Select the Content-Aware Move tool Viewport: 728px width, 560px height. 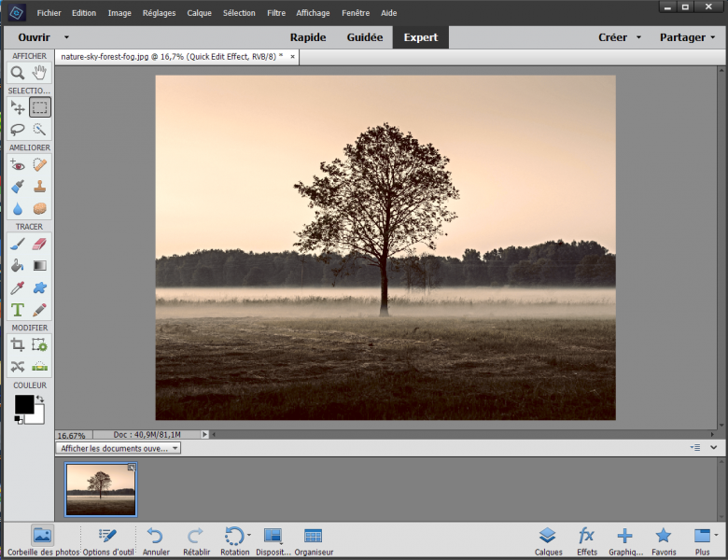coord(18,367)
